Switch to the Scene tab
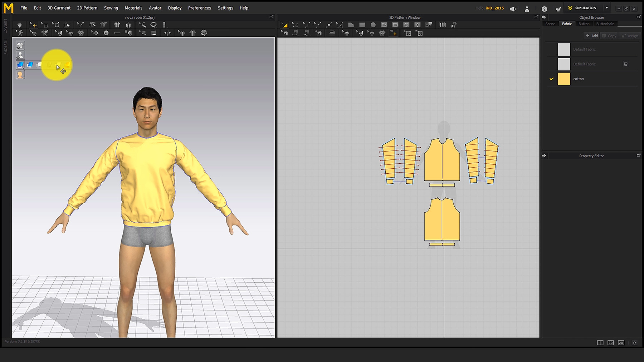644x362 pixels. [550, 24]
